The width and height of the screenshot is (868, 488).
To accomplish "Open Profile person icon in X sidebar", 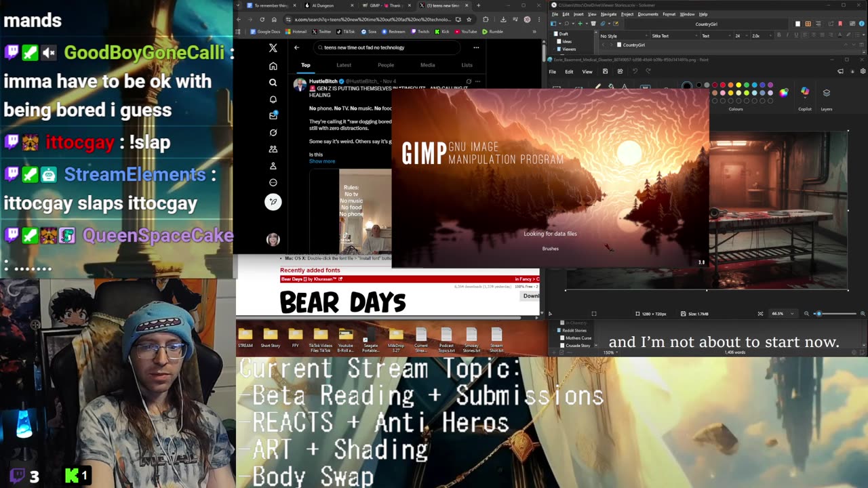I will (x=273, y=165).
